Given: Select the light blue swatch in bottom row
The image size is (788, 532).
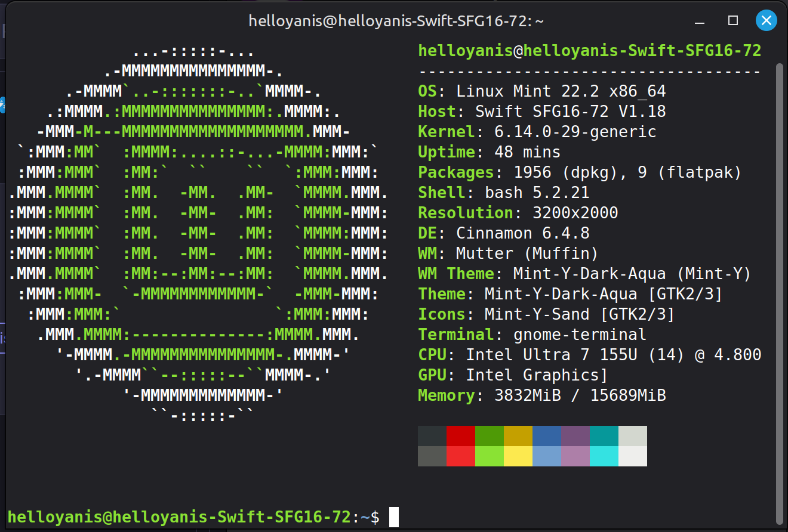Looking at the screenshot, I should point(546,454).
